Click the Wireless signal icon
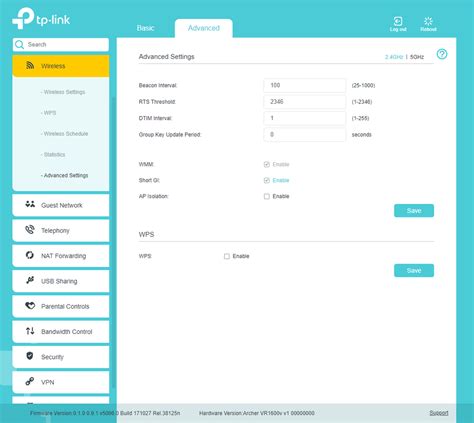 (x=30, y=65)
